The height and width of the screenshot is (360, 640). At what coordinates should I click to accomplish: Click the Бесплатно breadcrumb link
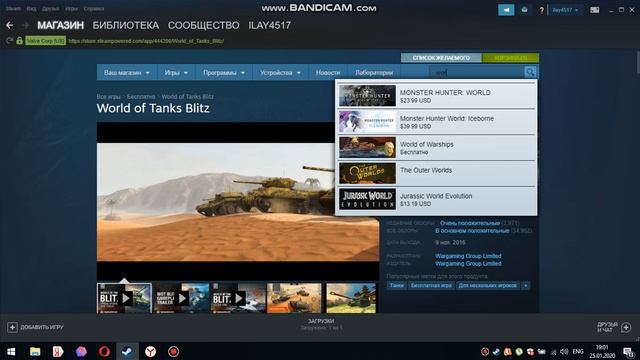tap(141, 97)
